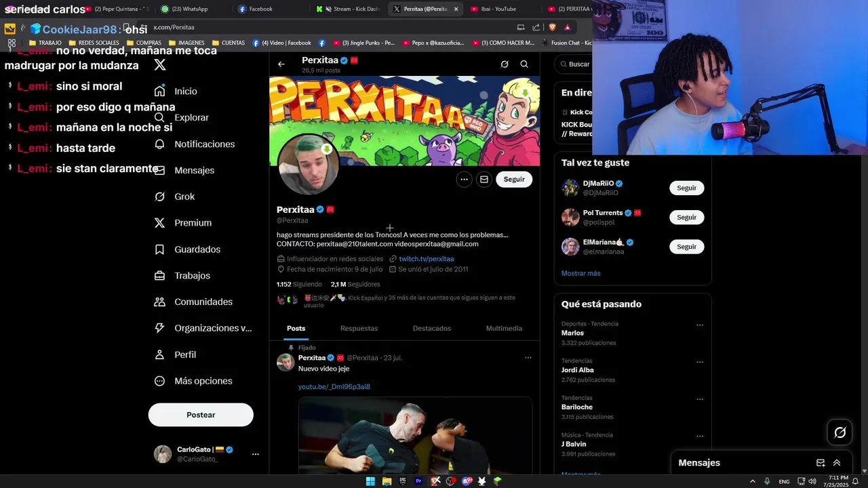868x488 pixels.
Task: Open the youtu.be/_Dml96p3ai8 link
Action: tap(334, 387)
